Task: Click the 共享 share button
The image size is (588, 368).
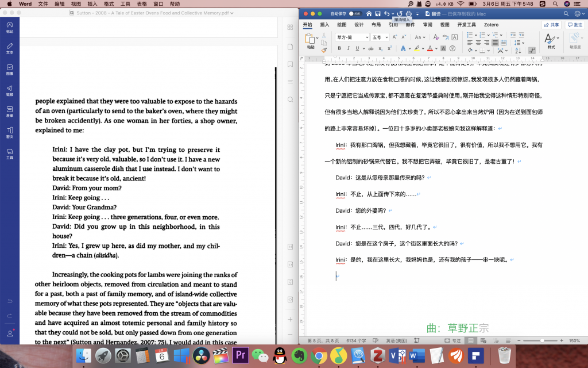Action: coord(551,25)
